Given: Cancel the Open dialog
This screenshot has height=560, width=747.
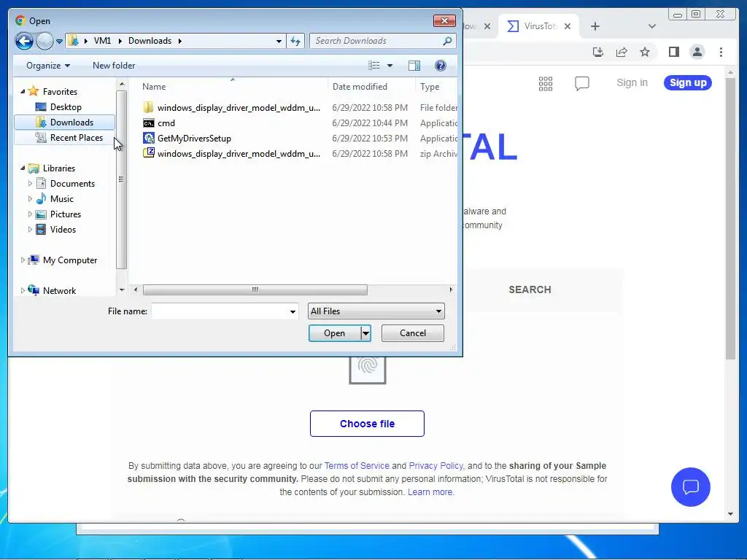Looking at the screenshot, I should (413, 333).
